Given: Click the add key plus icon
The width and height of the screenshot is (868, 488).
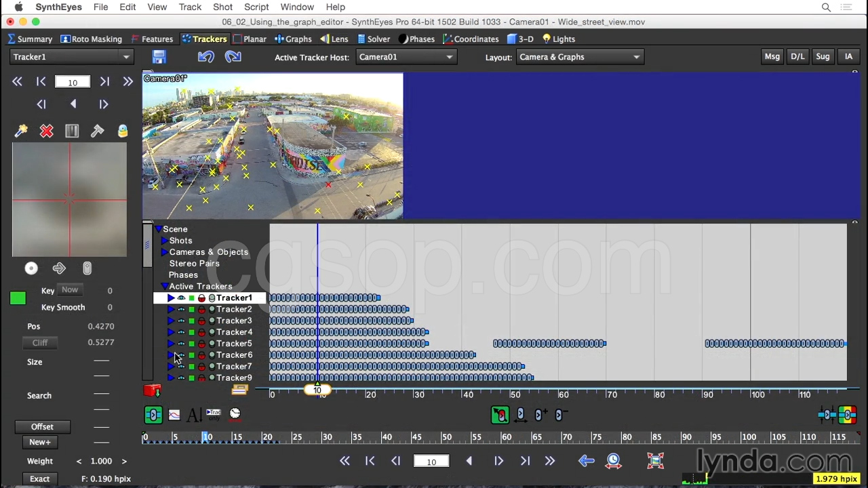Looking at the screenshot, I should pyautogui.click(x=540, y=415).
